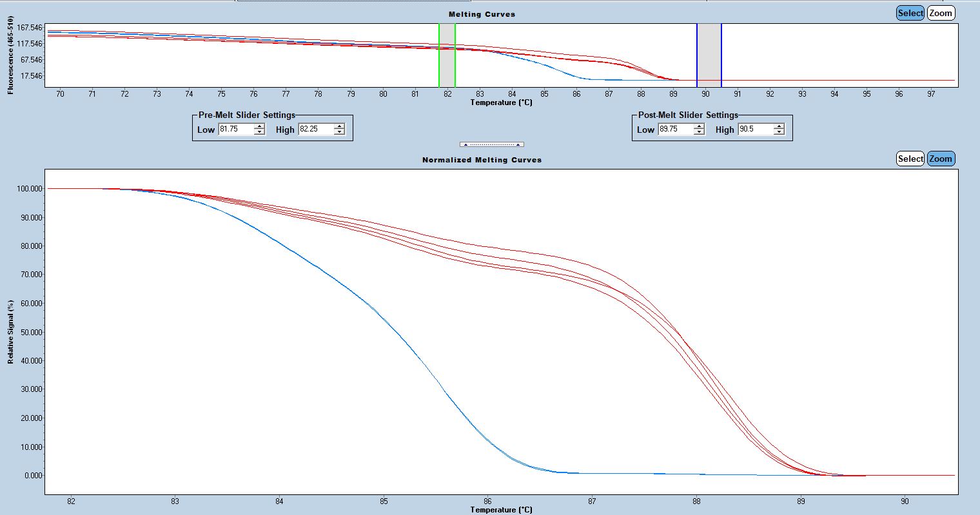Increase Post-Melt High value with up arrow
This screenshot has height=515, width=980.
point(779,126)
